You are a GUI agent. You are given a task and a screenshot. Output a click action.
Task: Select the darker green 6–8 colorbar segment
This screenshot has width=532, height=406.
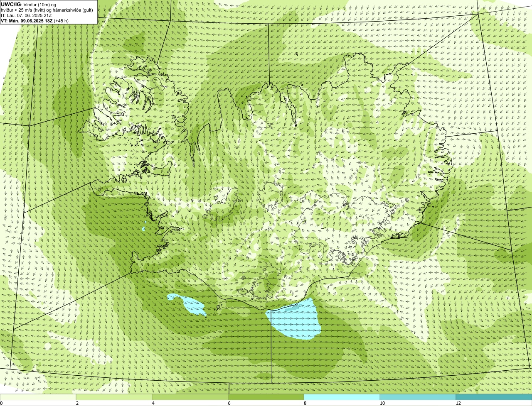coord(266,397)
